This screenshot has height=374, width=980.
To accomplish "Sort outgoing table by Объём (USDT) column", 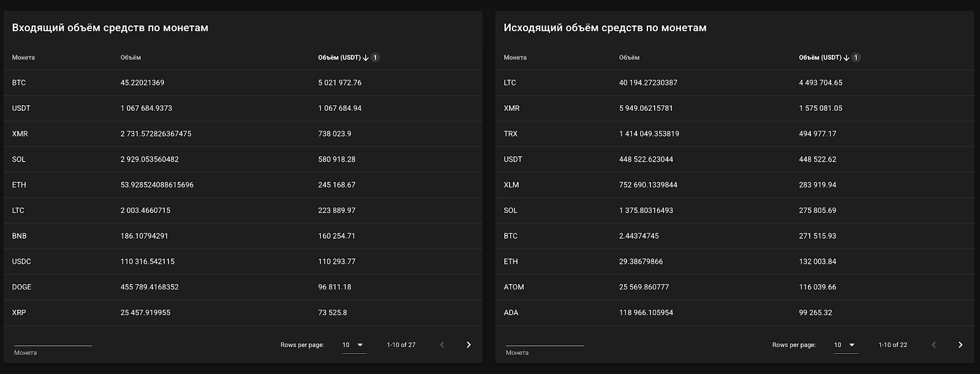I will pos(820,58).
